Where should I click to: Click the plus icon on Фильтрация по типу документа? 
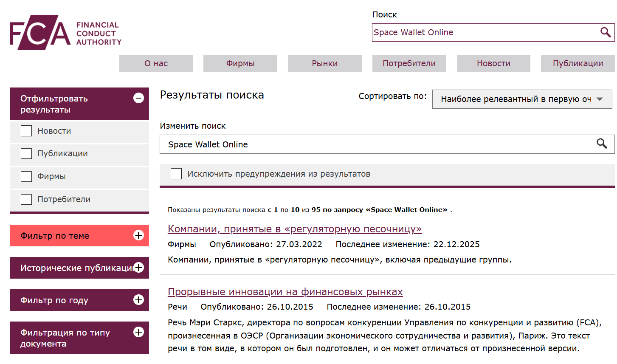pos(138,333)
